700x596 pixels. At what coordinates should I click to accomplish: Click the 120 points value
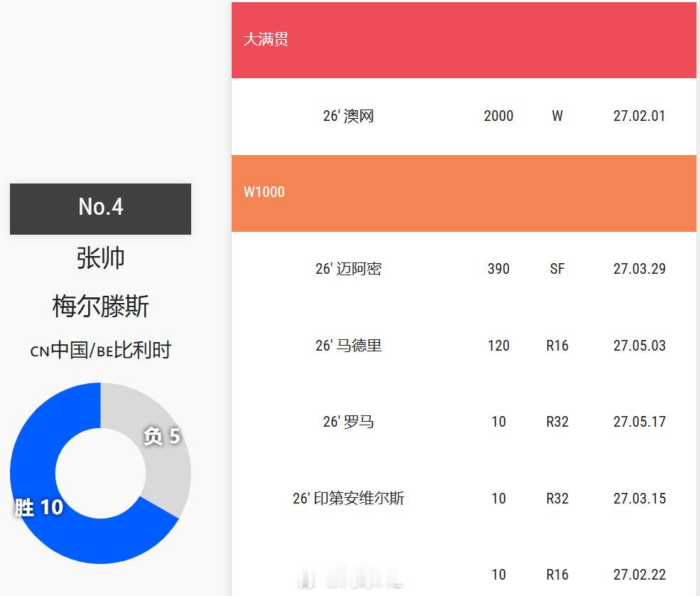pyautogui.click(x=499, y=346)
